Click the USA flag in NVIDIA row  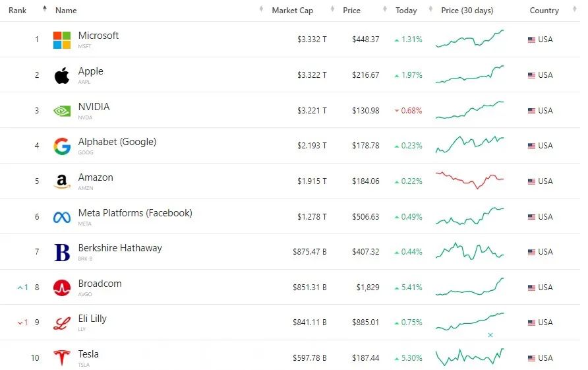531,111
